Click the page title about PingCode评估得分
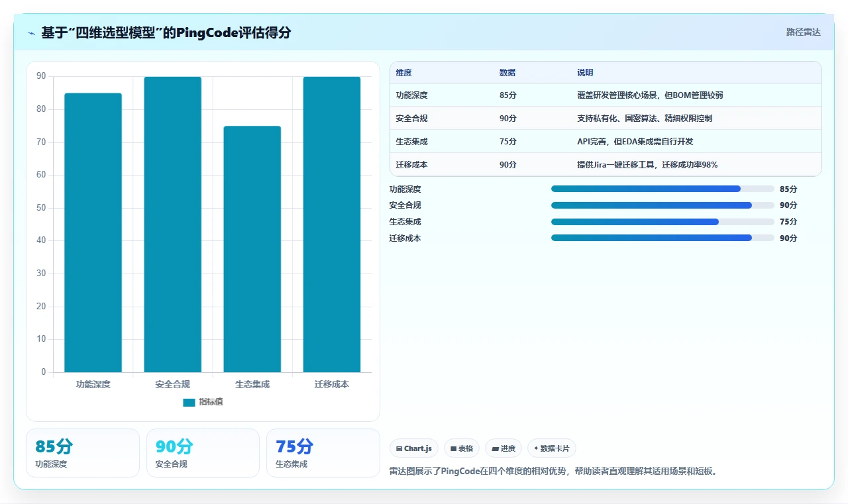This screenshot has width=848, height=504. (166, 32)
